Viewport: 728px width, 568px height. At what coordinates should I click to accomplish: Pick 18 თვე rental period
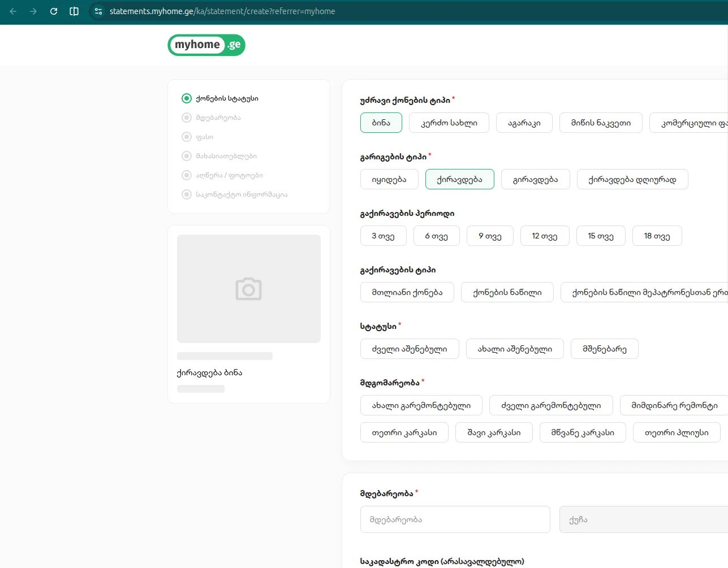point(657,236)
